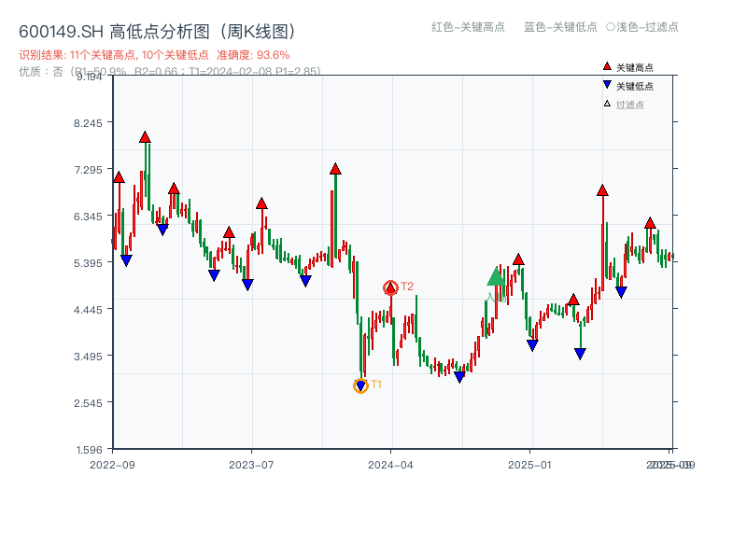Screen dimensions: 747x560
Task: Click the red triangle above the 2025 rally peak
Action: 602,189
